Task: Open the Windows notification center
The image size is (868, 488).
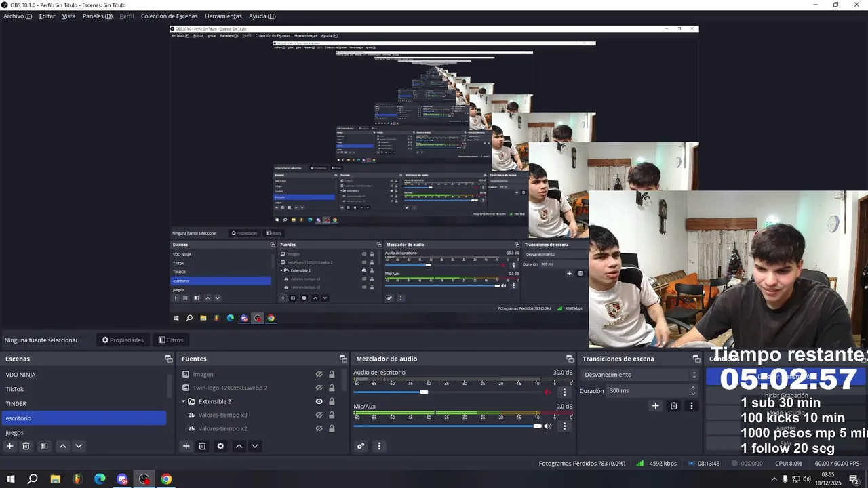Action: 854,479
